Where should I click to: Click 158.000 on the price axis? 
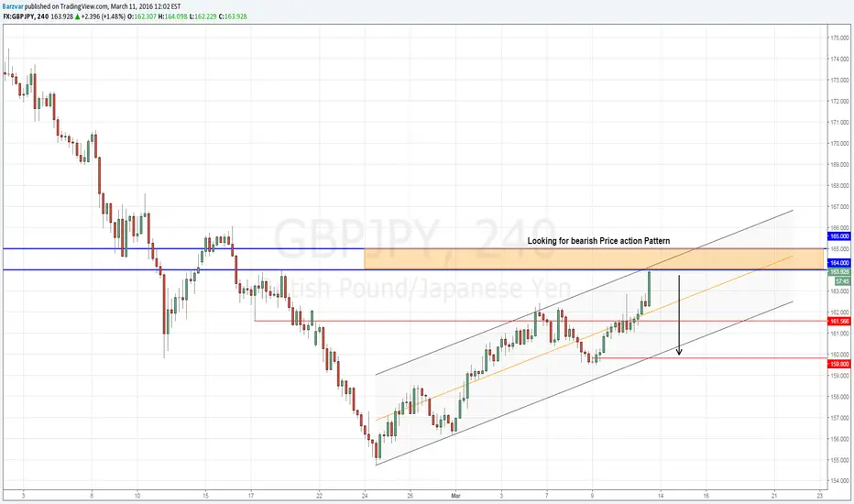(839, 397)
